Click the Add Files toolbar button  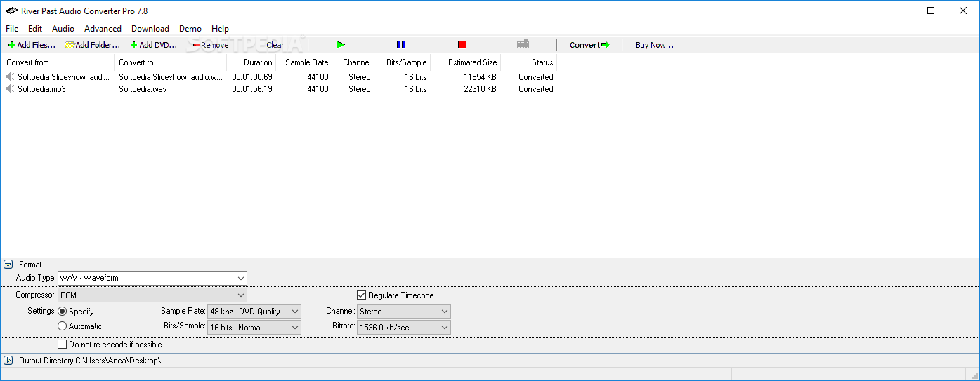[32, 45]
